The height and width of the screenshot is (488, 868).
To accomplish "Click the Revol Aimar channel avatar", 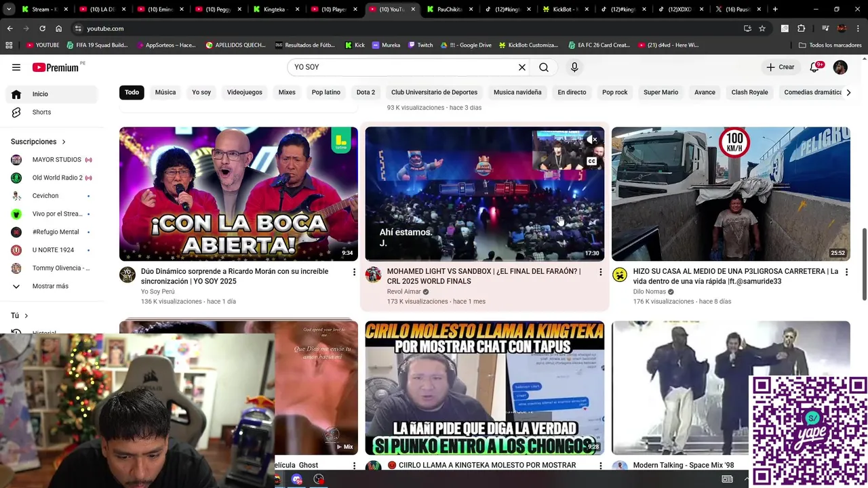I will click(374, 274).
